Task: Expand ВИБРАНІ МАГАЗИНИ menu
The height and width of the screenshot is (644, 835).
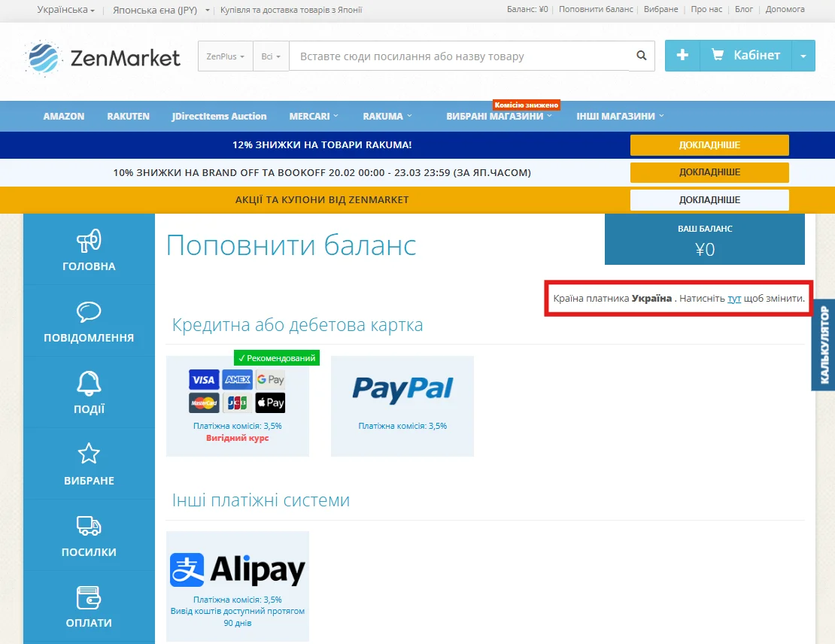Action: [x=499, y=116]
